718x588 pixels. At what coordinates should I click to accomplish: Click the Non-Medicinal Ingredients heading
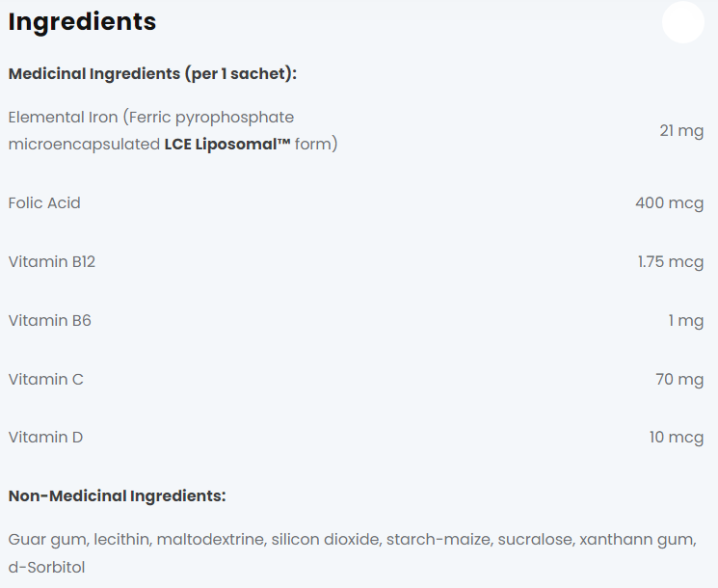[117, 496]
